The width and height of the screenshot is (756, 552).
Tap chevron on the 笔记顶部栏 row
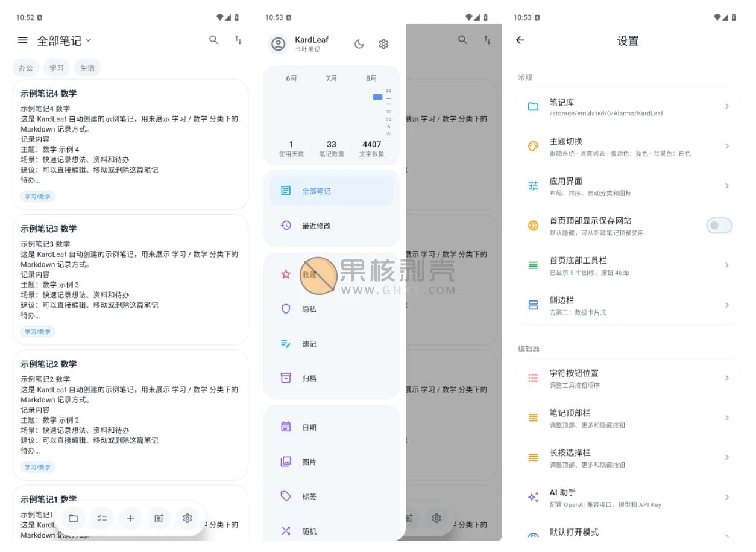[727, 417]
